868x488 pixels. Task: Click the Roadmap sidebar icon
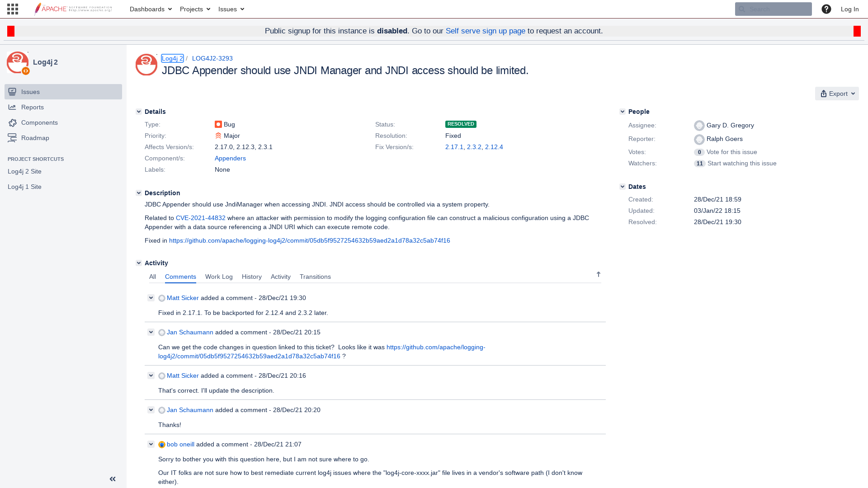[12, 138]
